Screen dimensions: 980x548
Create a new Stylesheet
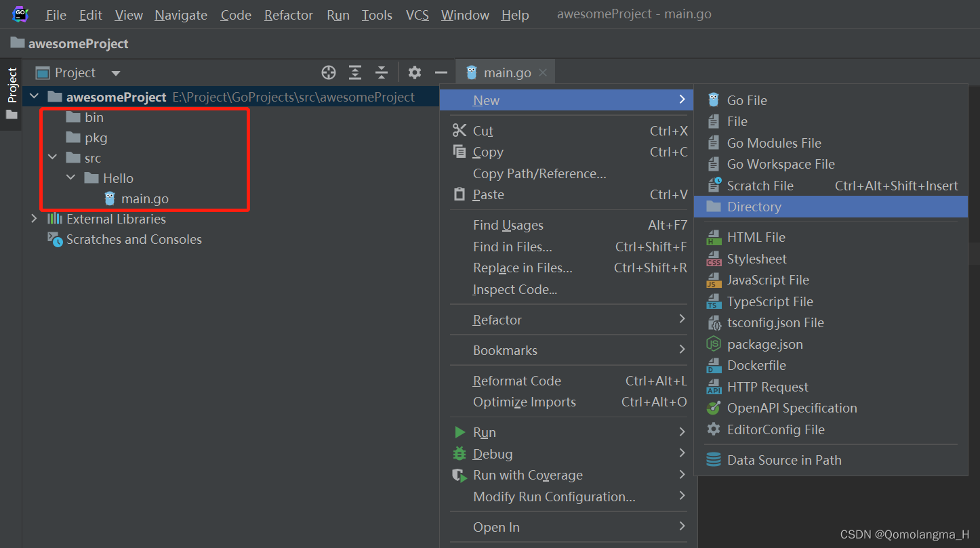(x=831, y=259)
